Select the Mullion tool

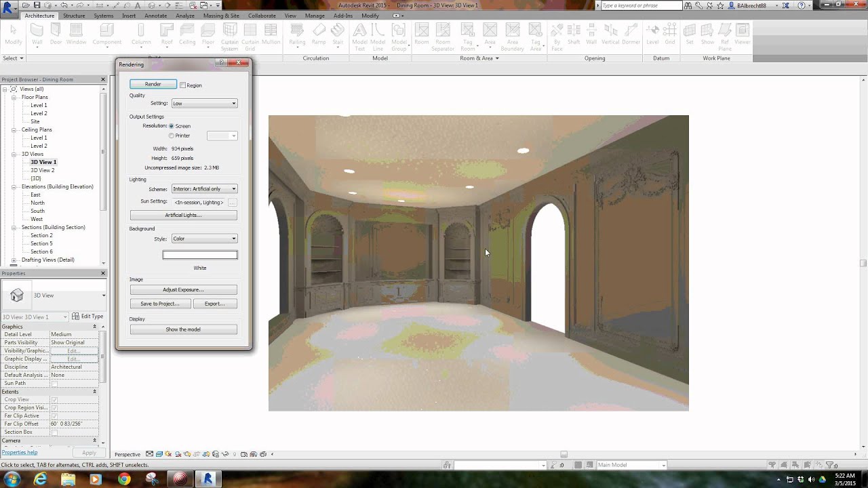(271, 34)
